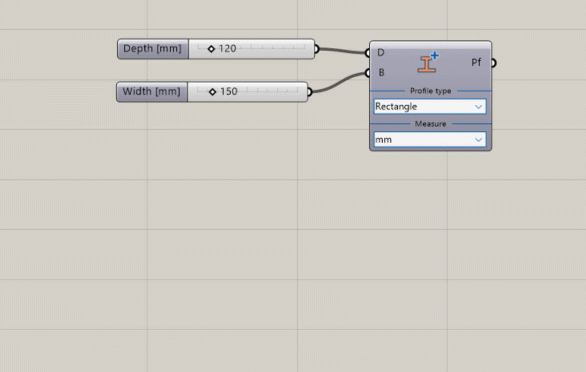Expand the Measure dropdown chevron arrow

pos(478,140)
